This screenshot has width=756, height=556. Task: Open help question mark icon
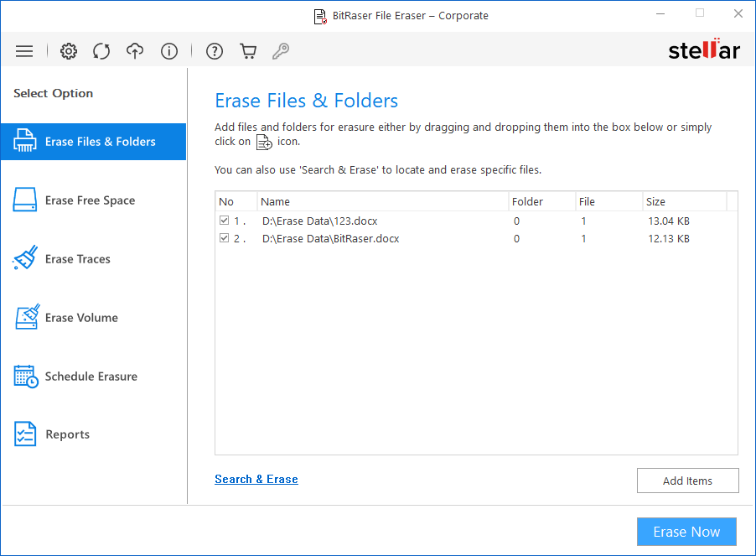pos(215,51)
